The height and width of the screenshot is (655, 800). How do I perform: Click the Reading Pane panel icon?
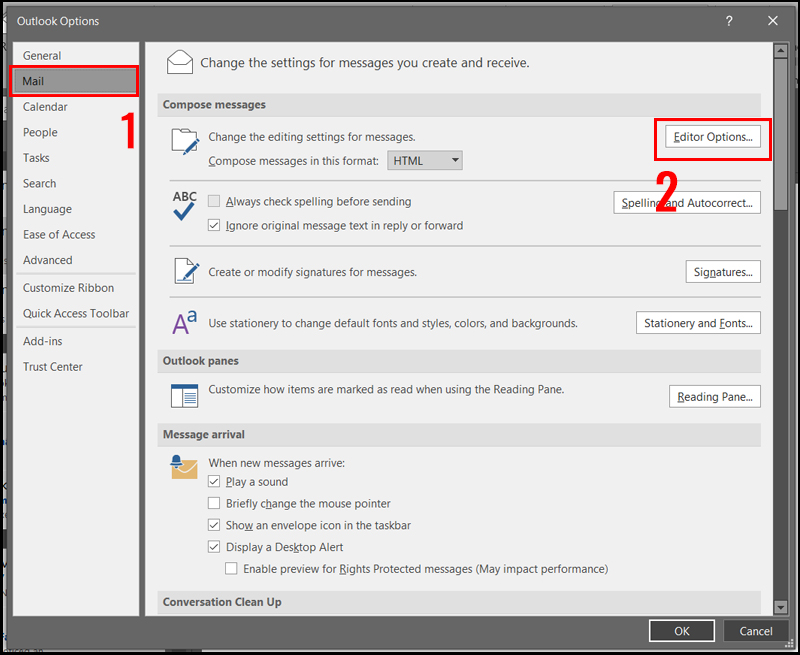(x=184, y=396)
